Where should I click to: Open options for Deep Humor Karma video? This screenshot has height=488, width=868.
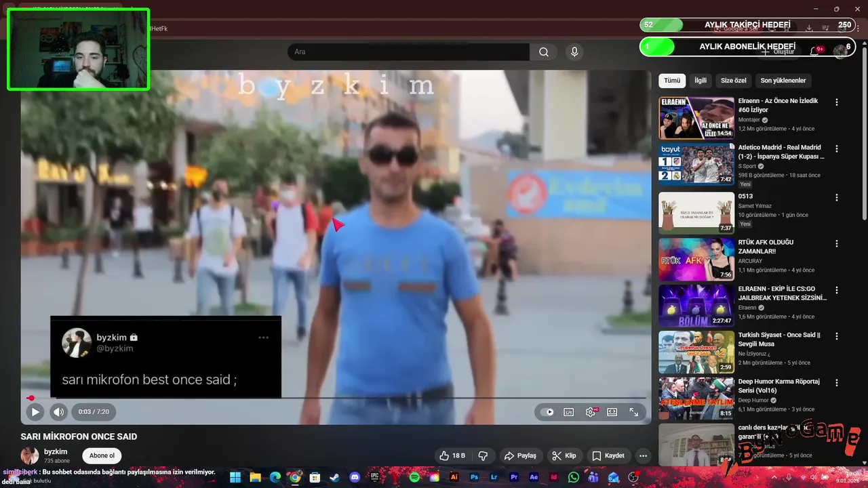click(837, 382)
